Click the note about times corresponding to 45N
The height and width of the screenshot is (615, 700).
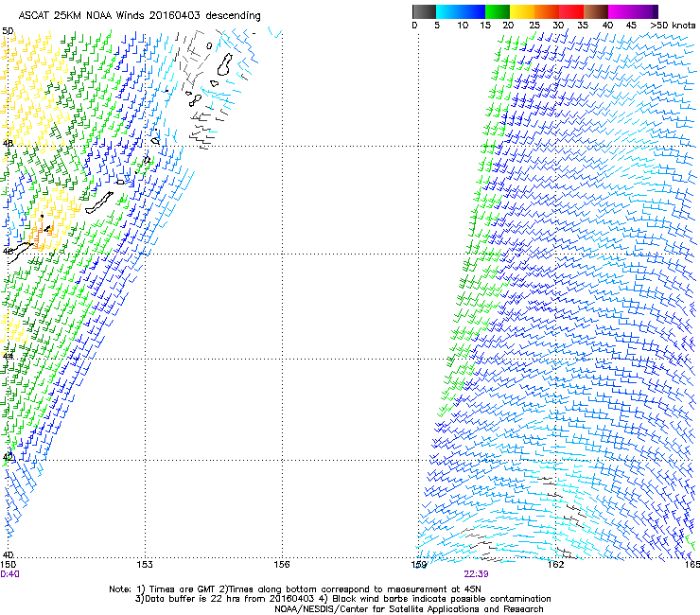[350, 589]
